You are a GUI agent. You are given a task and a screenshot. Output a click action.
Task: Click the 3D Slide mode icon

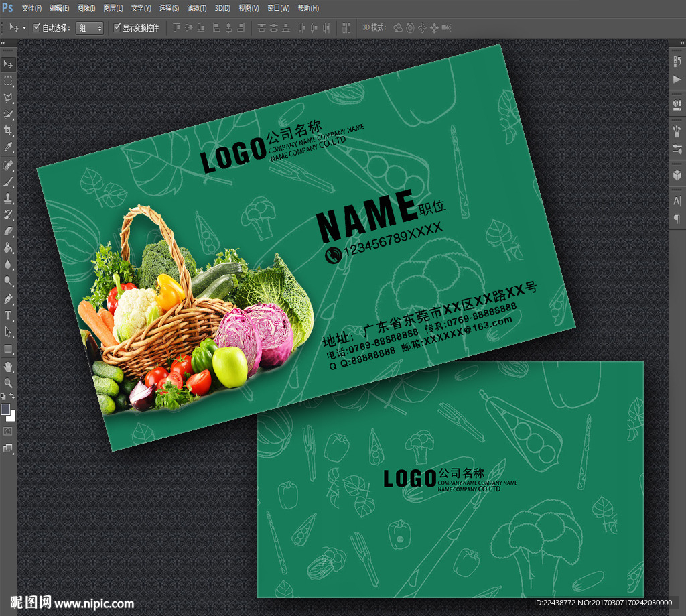434,28
